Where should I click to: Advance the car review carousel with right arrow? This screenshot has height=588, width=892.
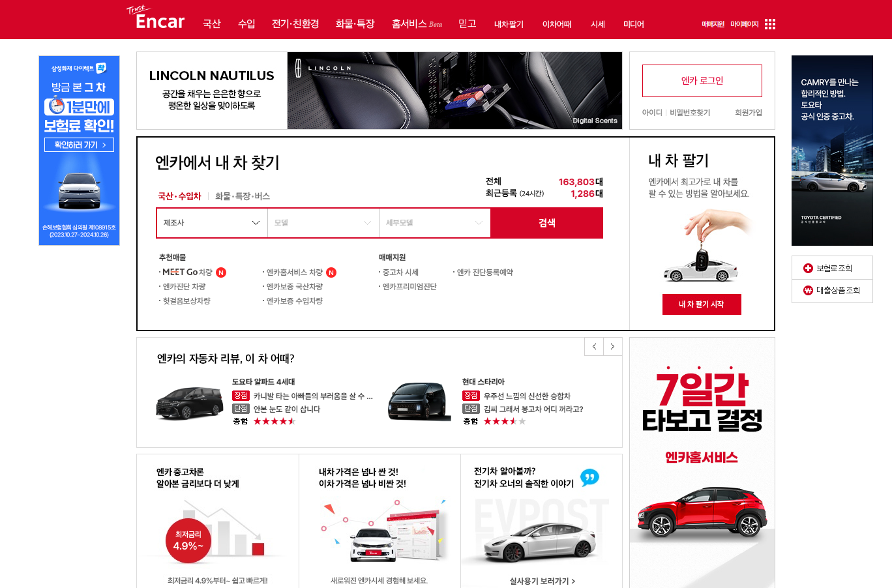point(612,346)
